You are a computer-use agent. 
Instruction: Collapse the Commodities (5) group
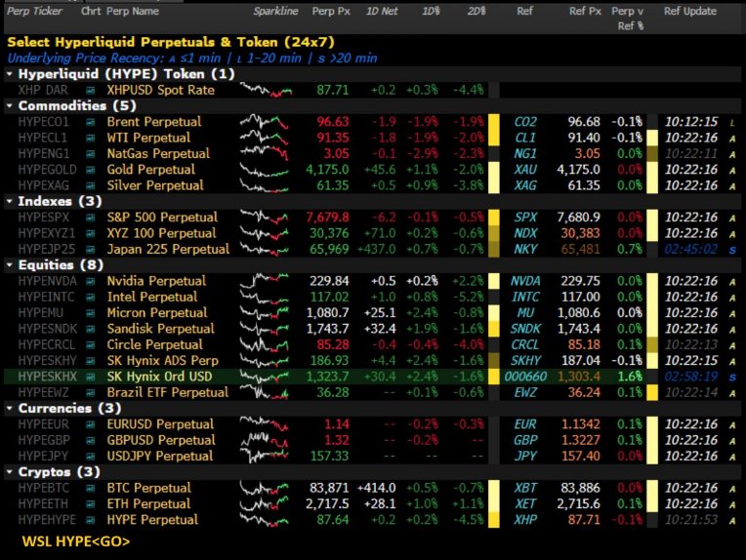click(9, 106)
